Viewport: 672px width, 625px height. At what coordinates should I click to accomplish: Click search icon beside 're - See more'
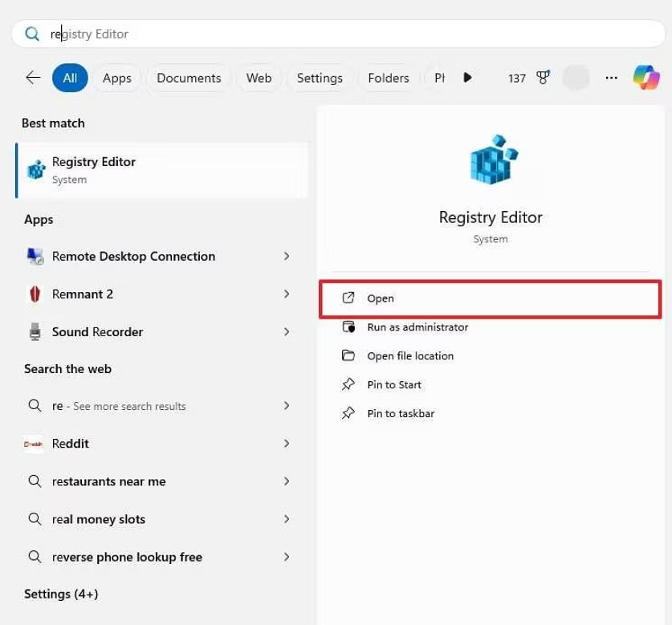point(35,406)
